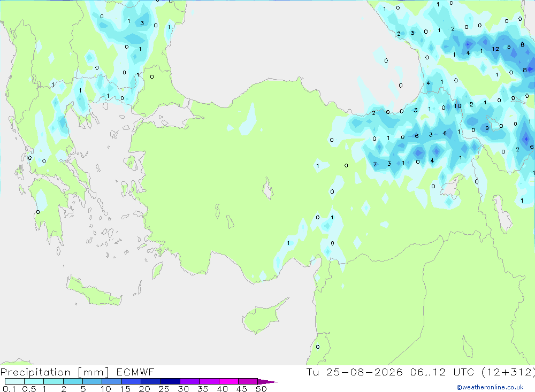Click the precipitation value '9' on the map
This screenshot has width=535, height=392.
487,128
